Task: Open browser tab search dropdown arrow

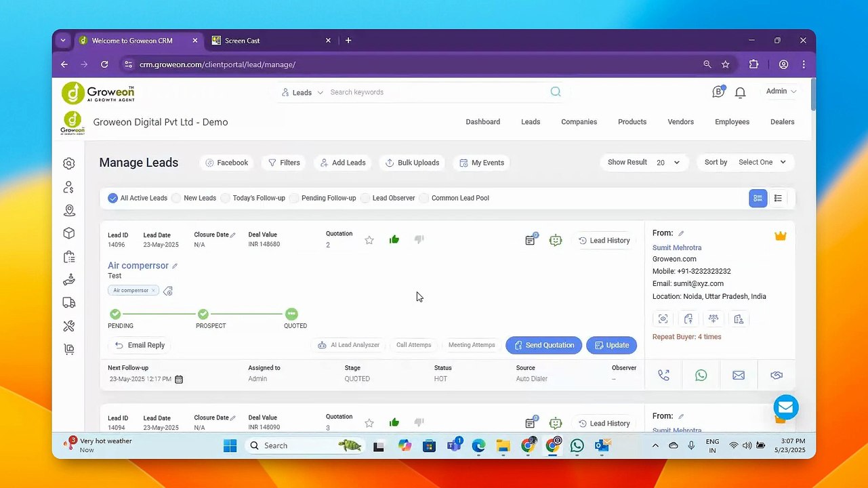Action: 63,41
